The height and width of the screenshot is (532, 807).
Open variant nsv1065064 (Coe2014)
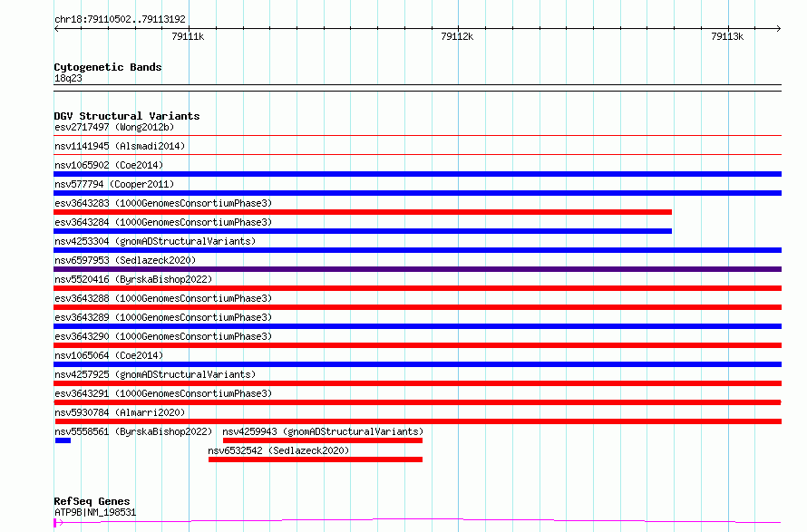coord(109,355)
